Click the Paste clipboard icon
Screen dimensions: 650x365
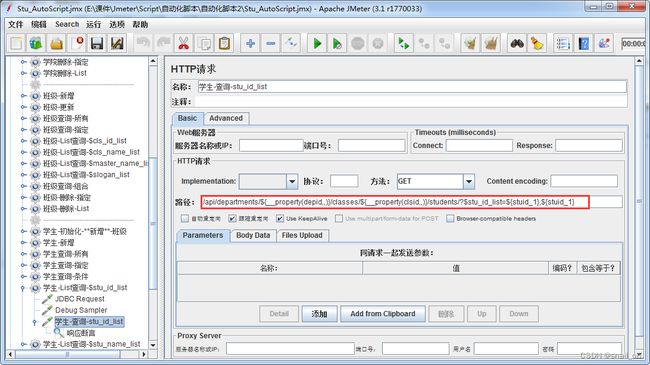(224, 43)
